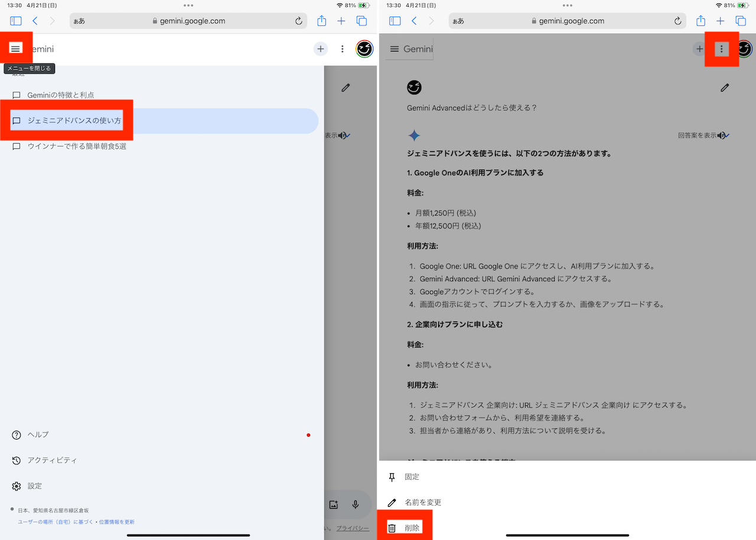Image resolution: width=756 pixels, height=540 pixels.
Task: Start a new chat with plus icon, left screenshot
Action: point(320,49)
